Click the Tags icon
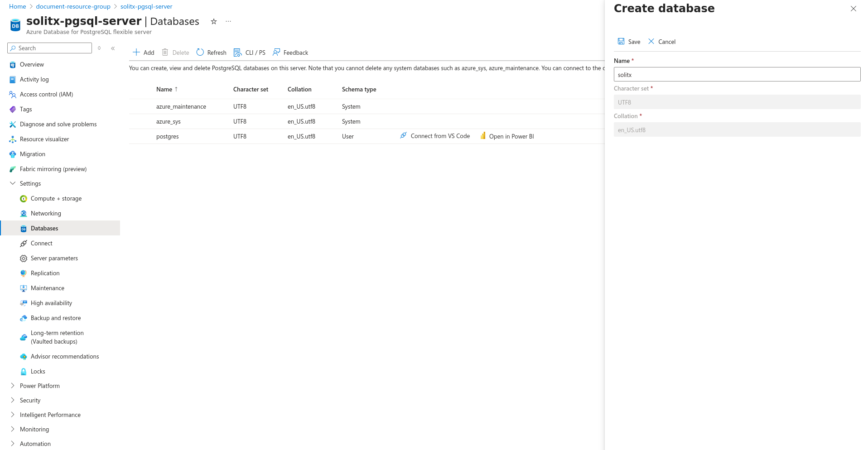Screen dimensions: 868x450 (x=13, y=110)
